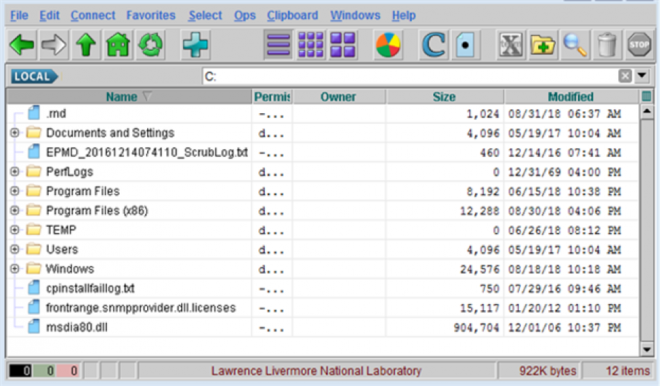This screenshot has height=386, width=660.
Task: Create new folder with green plus folder icon
Action: (543, 44)
